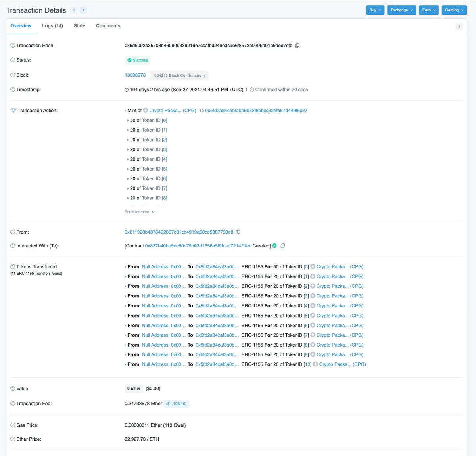Open the Comments tab
476x456 pixels.
click(x=108, y=26)
